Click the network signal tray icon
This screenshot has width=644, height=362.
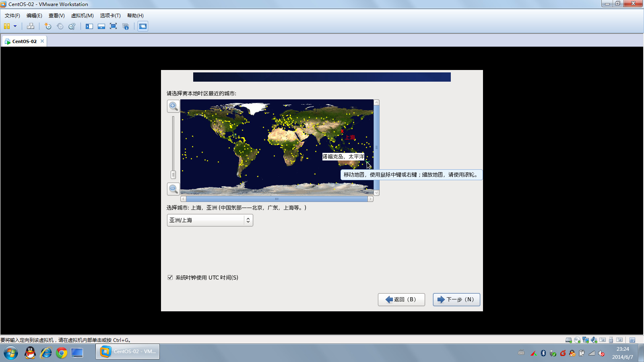pyautogui.click(x=592, y=353)
